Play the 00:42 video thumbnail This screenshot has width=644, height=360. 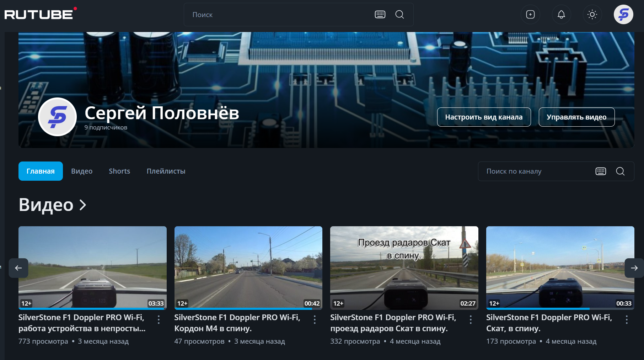[x=248, y=267]
